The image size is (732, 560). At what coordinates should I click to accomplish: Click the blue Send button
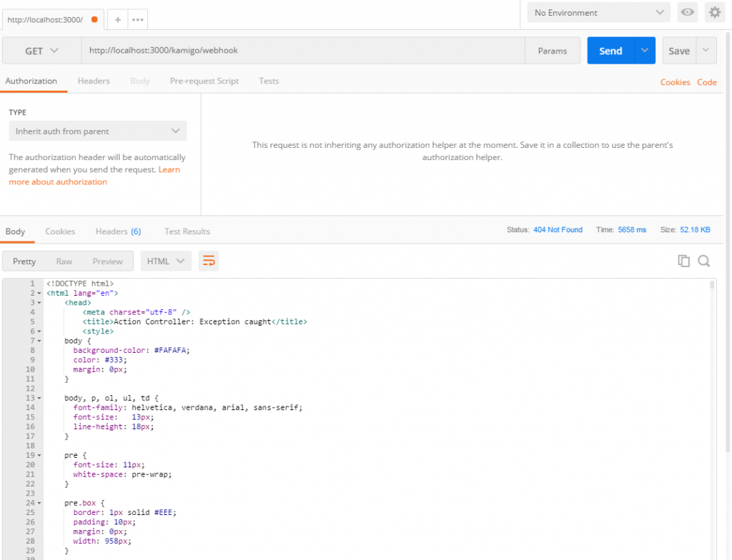pos(610,51)
